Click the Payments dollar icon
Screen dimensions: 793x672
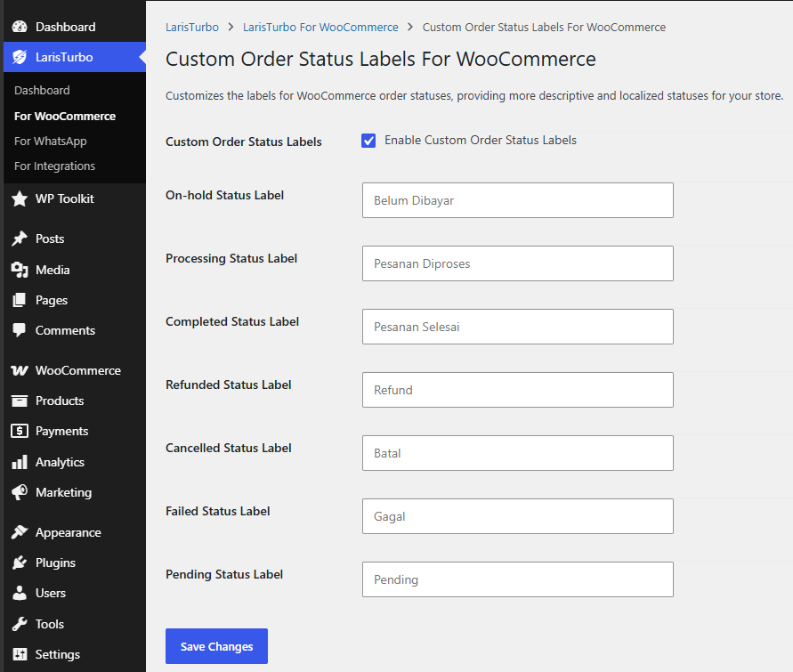20,431
